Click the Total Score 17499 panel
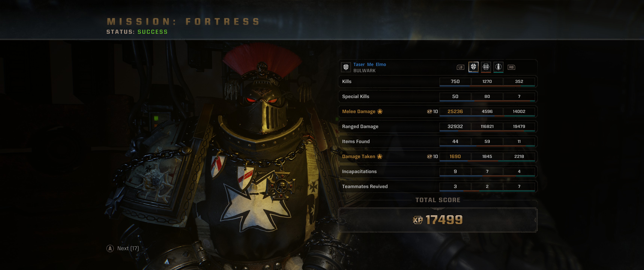The image size is (644, 270). (438, 220)
